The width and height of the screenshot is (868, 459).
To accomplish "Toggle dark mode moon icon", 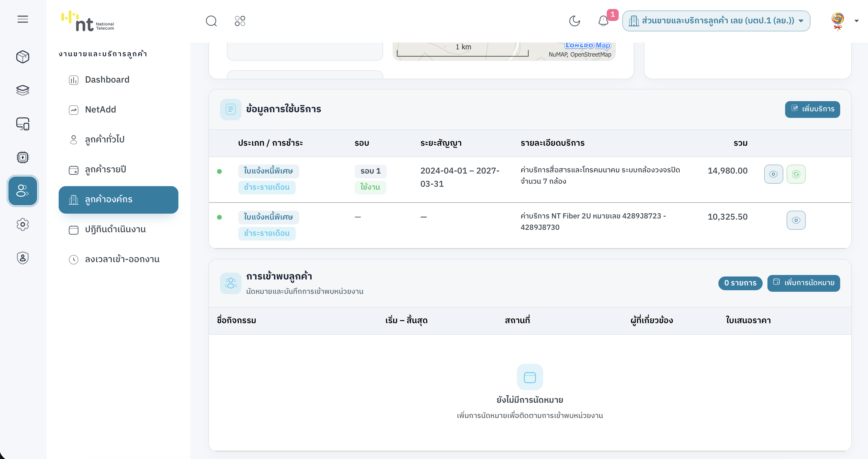I will [574, 21].
